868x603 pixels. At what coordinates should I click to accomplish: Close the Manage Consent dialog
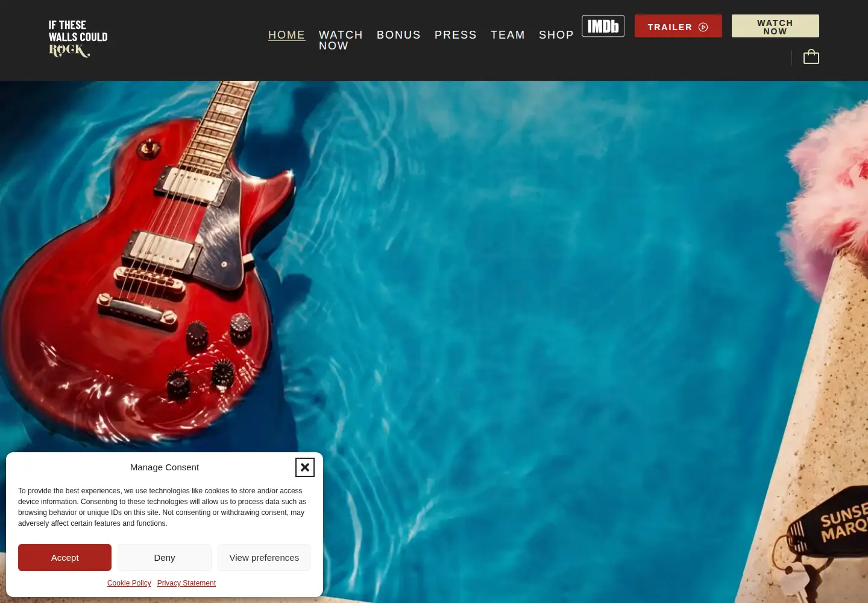pyautogui.click(x=305, y=467)
